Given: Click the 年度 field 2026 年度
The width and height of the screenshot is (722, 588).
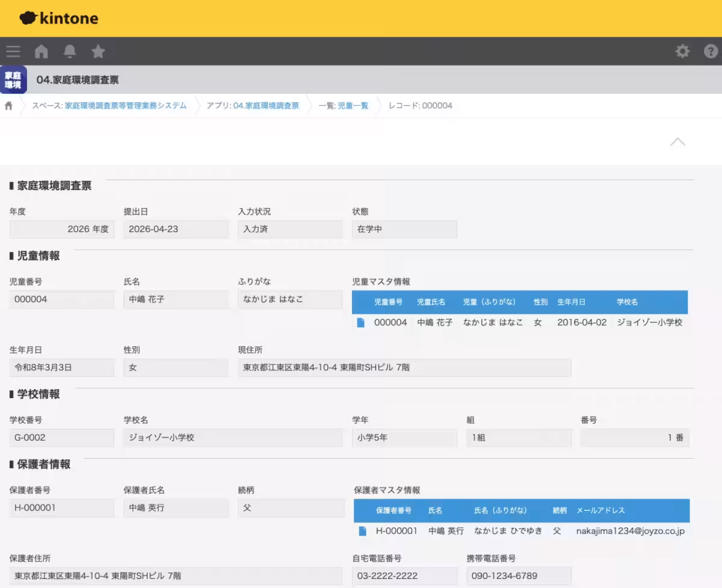Looking at the screenshot, I should click(62, 229).
